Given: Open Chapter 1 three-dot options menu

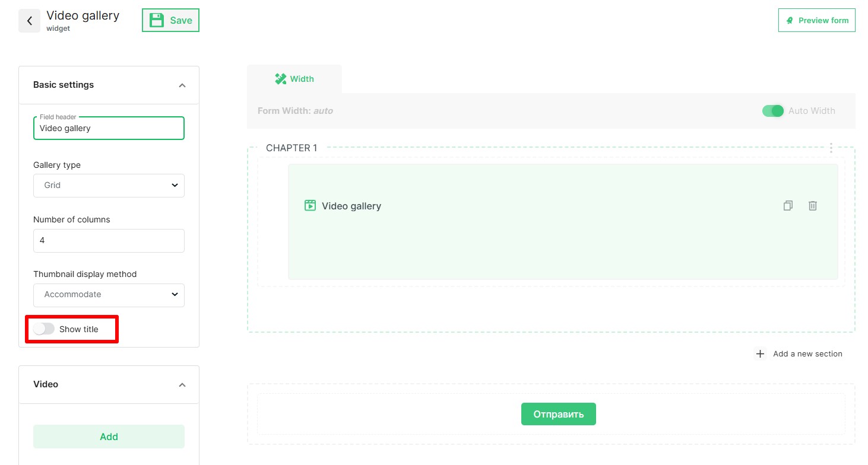Looking at the screenshot, I should (831, 148).
